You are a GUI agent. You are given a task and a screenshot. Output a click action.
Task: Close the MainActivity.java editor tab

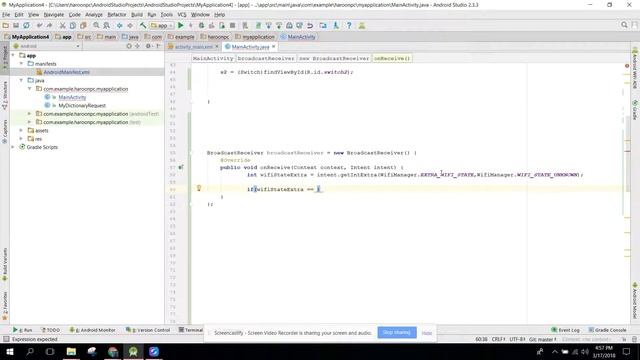[x=274, y=47]
